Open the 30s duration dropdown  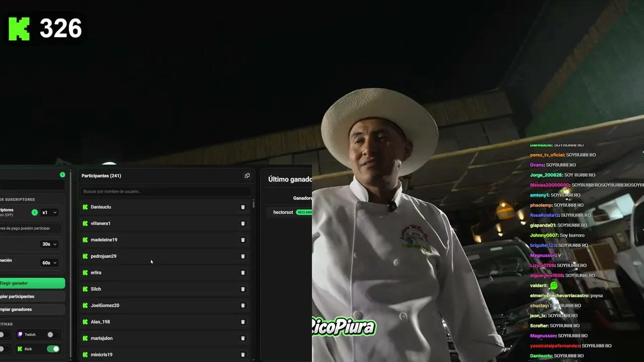[49, 244]
